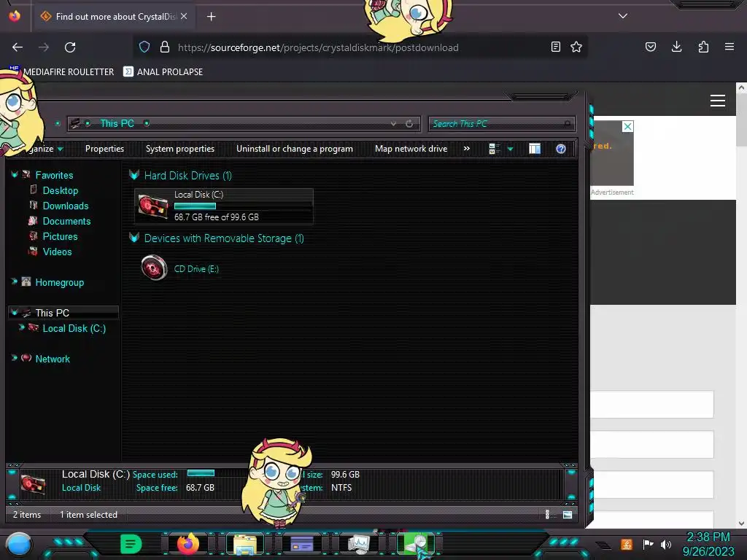The height and width of the screenshot is (560, 747).
Task: Open a new browser tab
Action: (211, 17)
